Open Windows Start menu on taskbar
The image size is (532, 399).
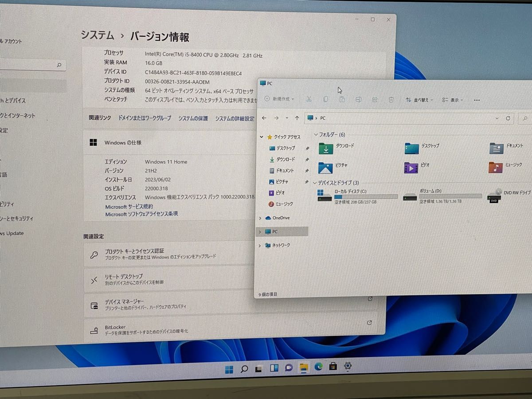pos(229,369)
